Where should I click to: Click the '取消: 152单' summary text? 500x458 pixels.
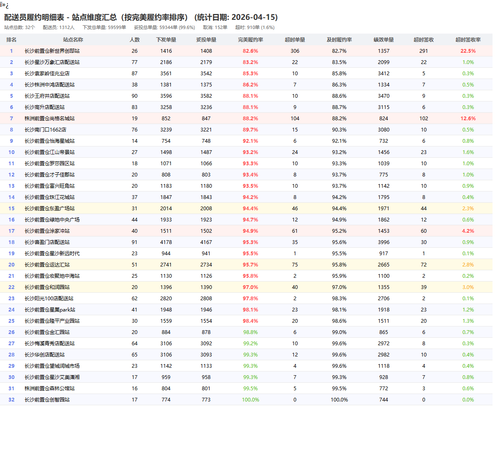point(215,27)
